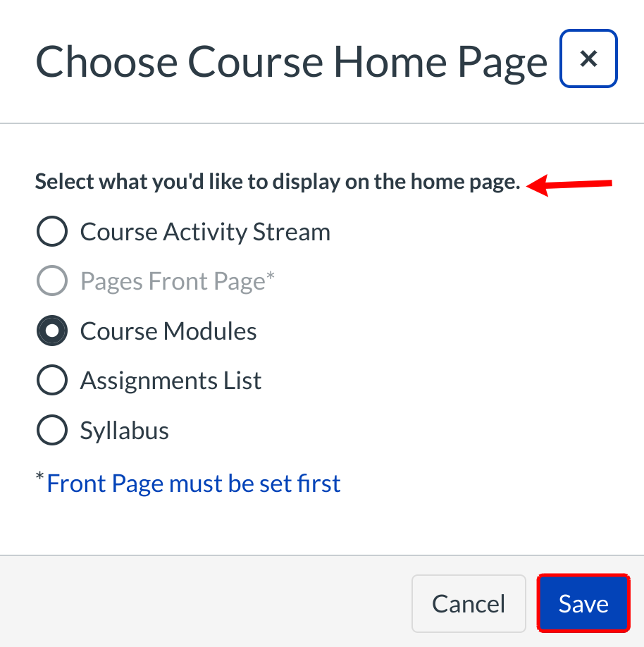Try clicking the disabled Pages Front Page option
This screenshot has height=647, width=644.
coord(51,281)
